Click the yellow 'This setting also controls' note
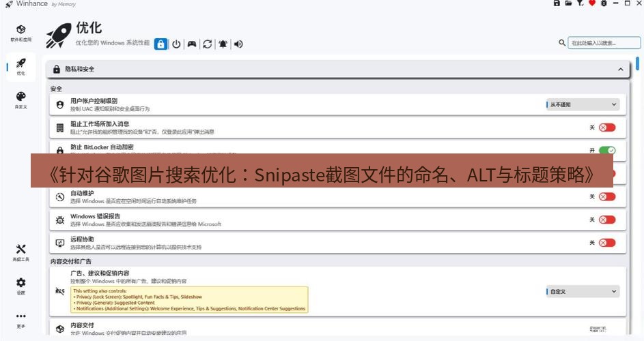 [x=189, y=299]
